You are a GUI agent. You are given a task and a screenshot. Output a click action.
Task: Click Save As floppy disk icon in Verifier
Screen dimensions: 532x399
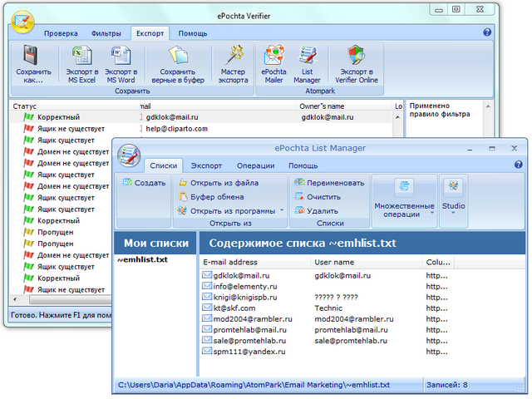coord(31,56)
